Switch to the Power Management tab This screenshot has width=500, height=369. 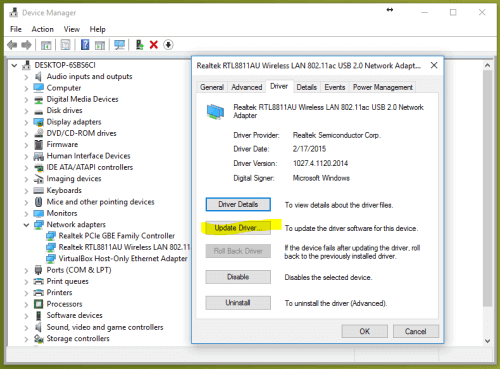click(x=383, y=87)
